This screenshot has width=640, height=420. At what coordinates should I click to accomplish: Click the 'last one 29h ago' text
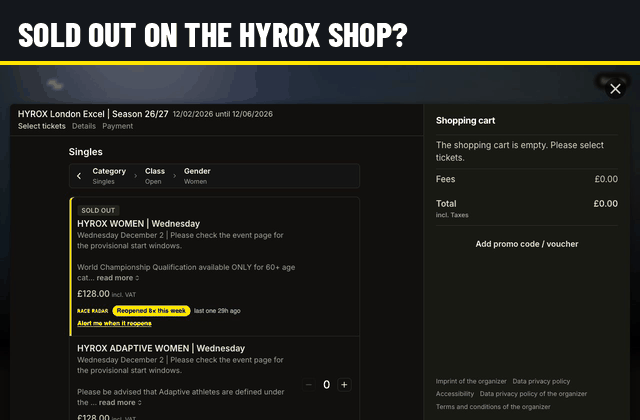tap(217, 311)
